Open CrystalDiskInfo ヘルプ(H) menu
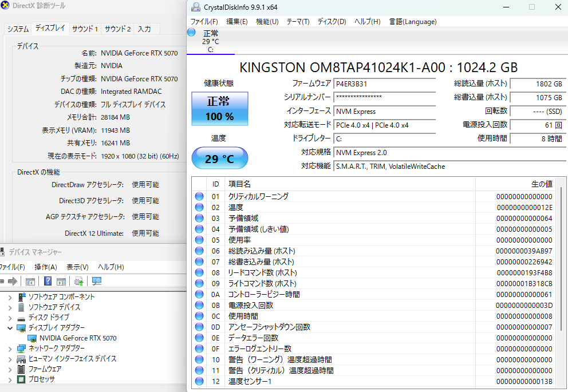Image resolution: width=568 pixels, height=392 pixels. [368, 22]
